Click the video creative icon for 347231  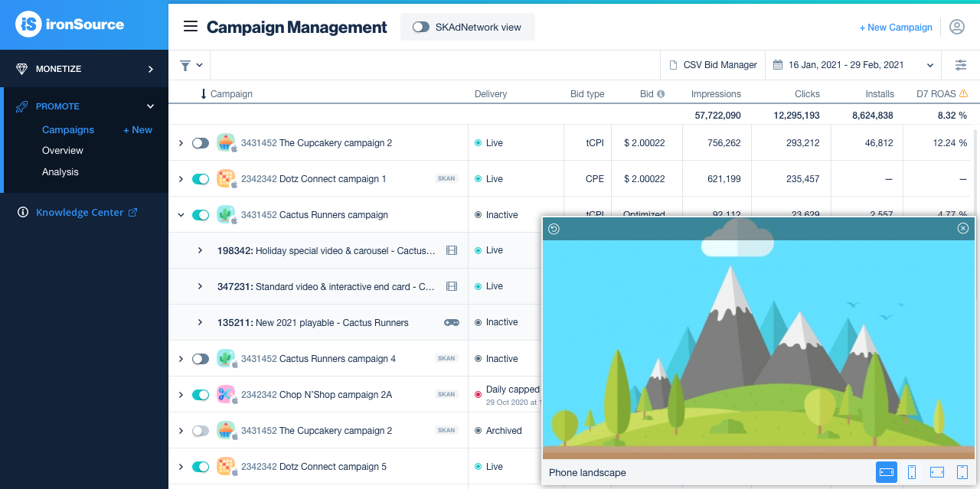452,286
